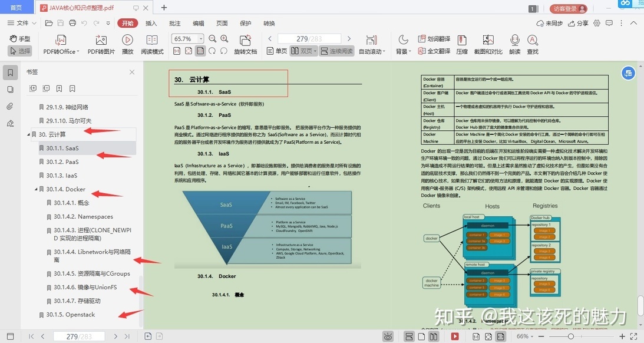Click the 旋转文档 rotate document icon

tap(245, 45)
